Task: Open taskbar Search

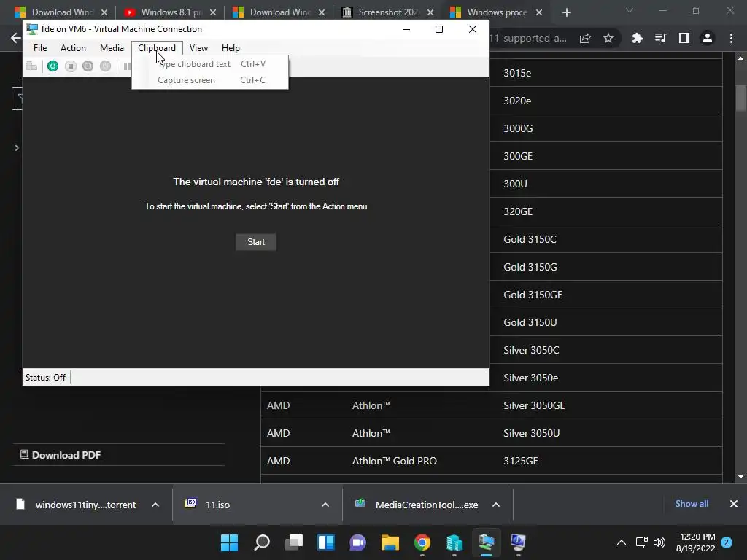Action: coord(262,542)
